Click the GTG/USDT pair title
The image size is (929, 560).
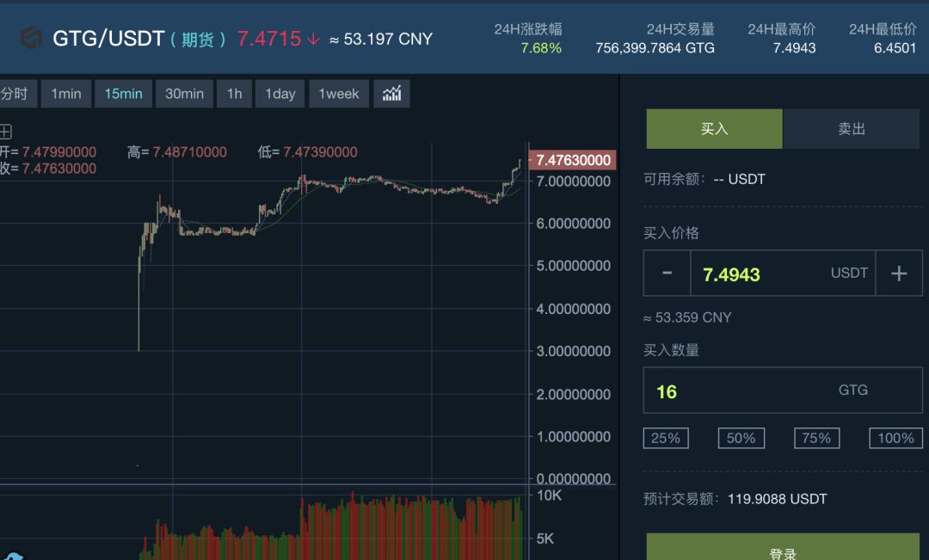[108, 39]
